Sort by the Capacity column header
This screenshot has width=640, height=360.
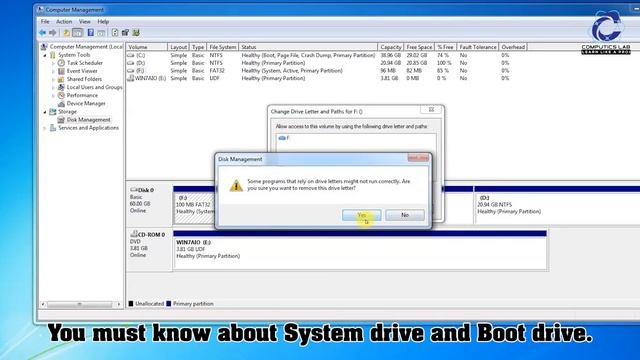(391, 47)
